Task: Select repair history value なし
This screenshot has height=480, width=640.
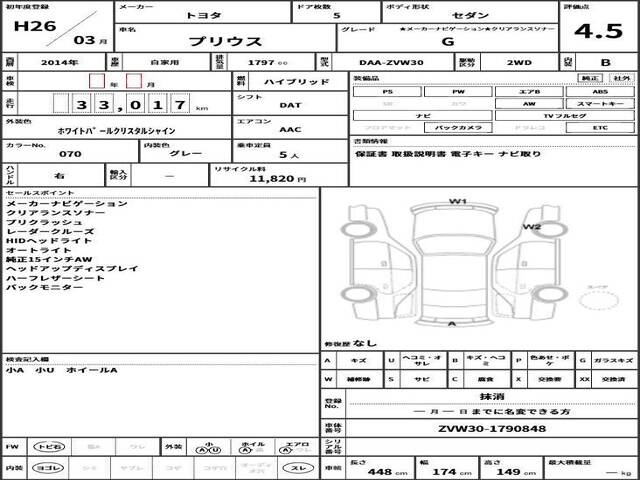Action: pyautogui.click(x=364, y=343)
